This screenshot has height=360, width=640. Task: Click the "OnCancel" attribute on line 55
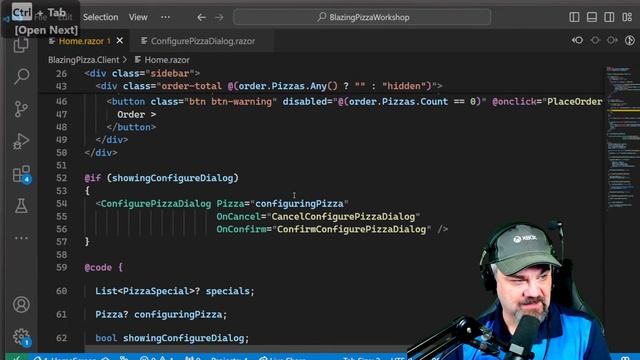point(238,216)
